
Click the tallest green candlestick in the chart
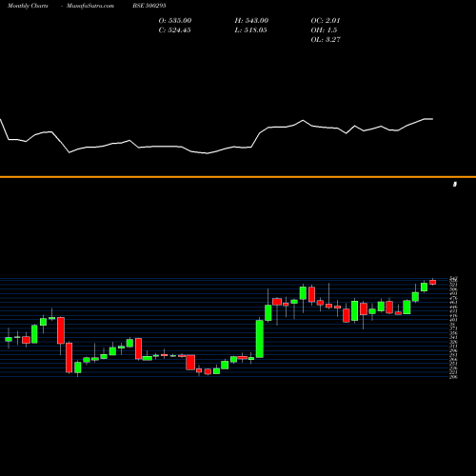click(260, 339)
